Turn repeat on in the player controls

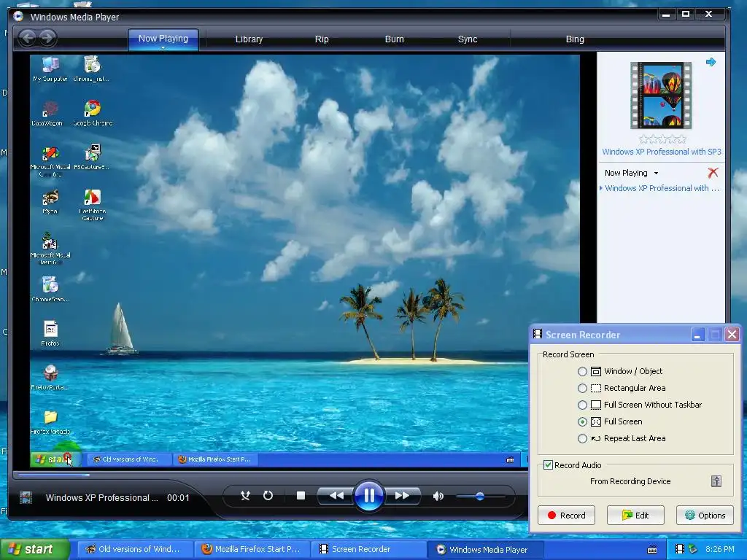click(x=268, y=496)
